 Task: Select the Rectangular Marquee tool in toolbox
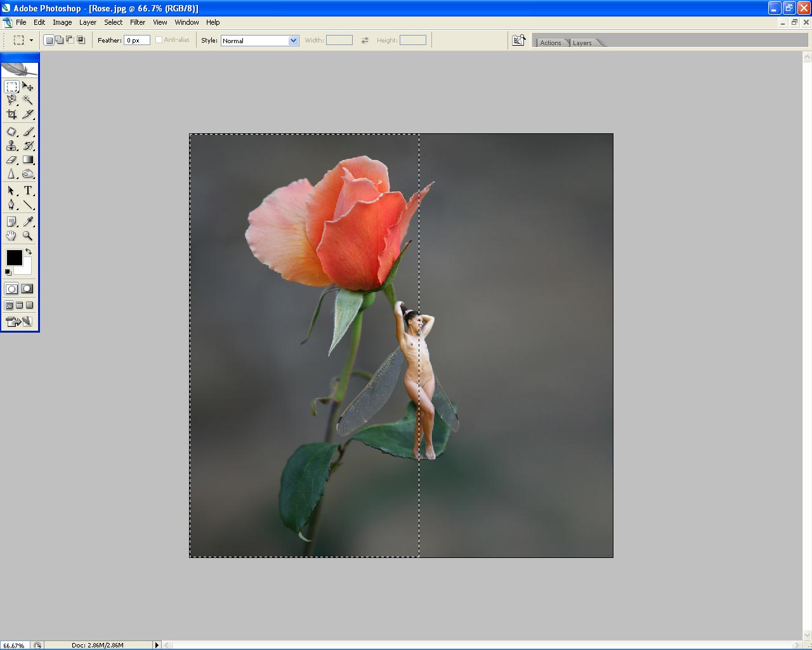point(11,86)
